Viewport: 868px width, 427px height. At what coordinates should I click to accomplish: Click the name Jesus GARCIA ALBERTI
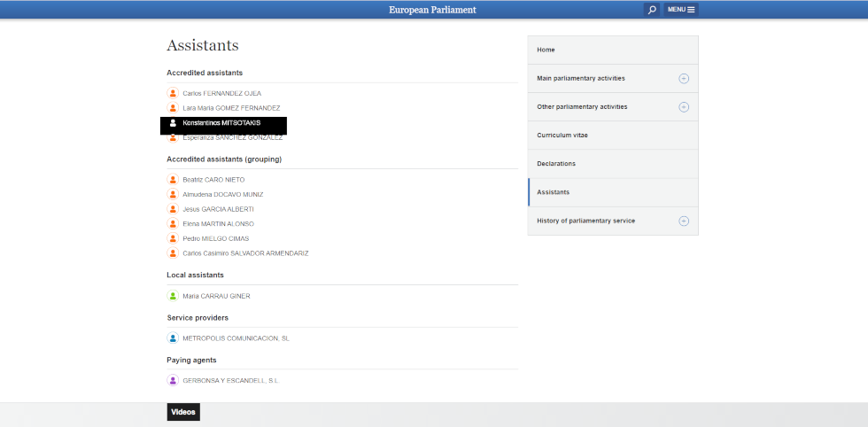coord(219,209)
